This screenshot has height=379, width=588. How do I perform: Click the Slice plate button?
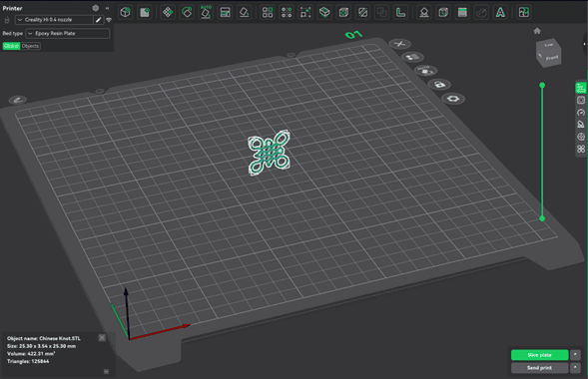click(539, 355)
